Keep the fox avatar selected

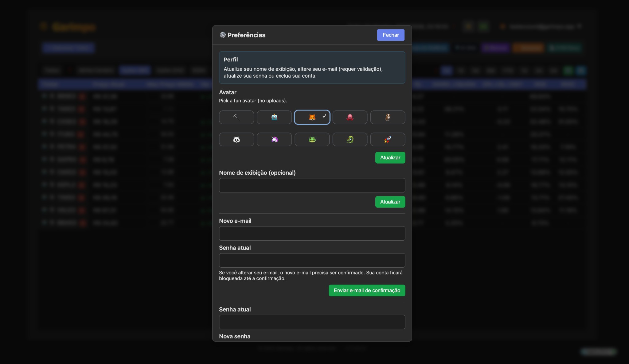(x=312, y=117)
